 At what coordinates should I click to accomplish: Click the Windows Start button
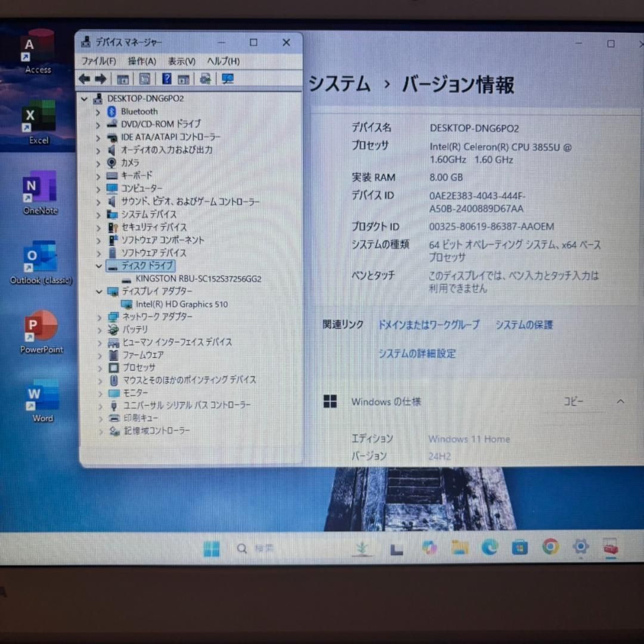(x=211, y=549)
